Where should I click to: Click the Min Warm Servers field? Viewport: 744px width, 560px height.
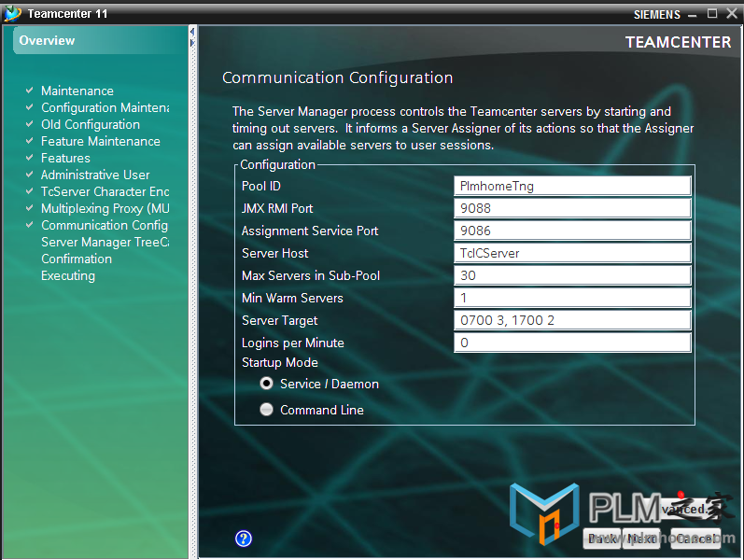(x=572, y=298)
